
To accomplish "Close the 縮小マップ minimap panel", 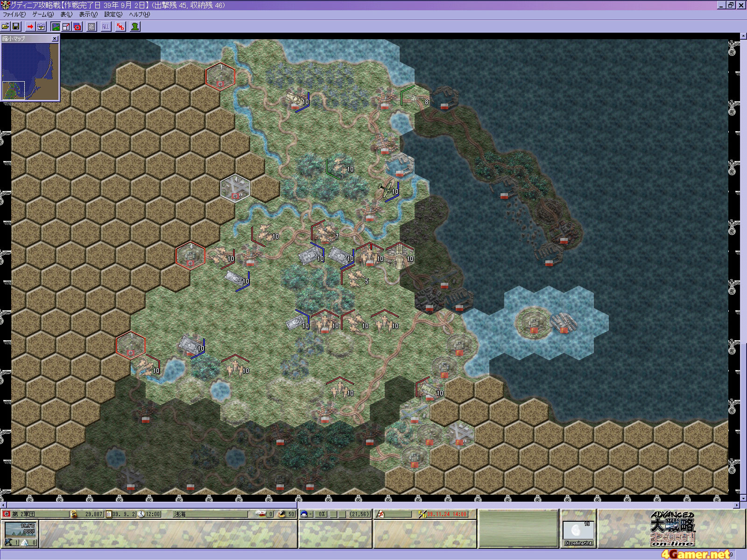I will click(x=55, y=39).
